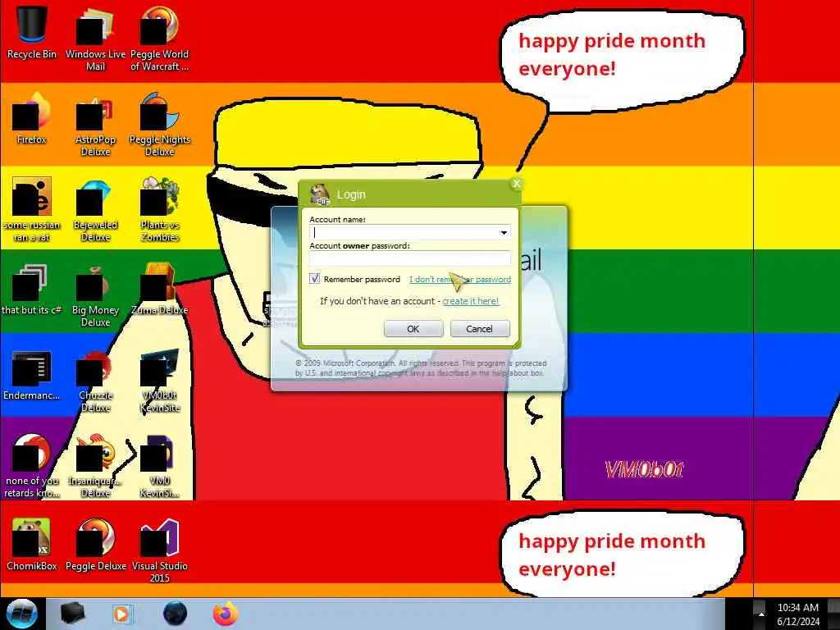Close the Login dialog with X
The image size is (840, 630).
click(517, 183)
